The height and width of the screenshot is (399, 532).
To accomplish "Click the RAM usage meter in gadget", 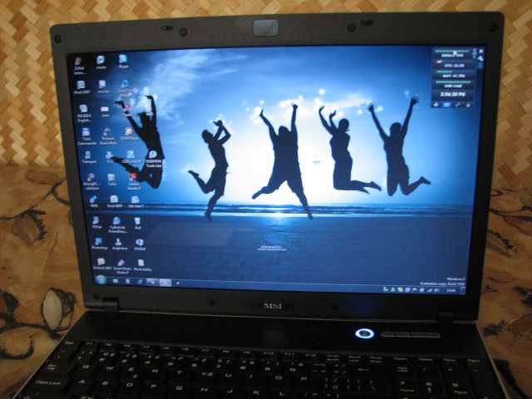I will [452, 75].
